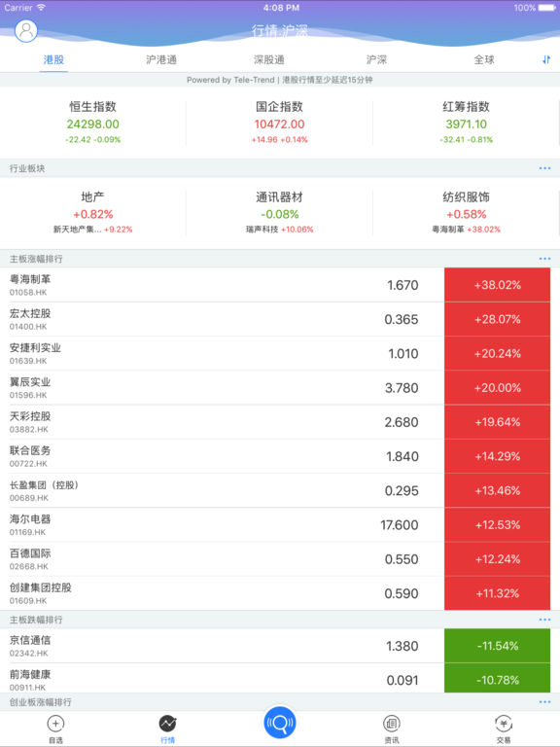Open the user profile avatar icon

click(26, 31)
